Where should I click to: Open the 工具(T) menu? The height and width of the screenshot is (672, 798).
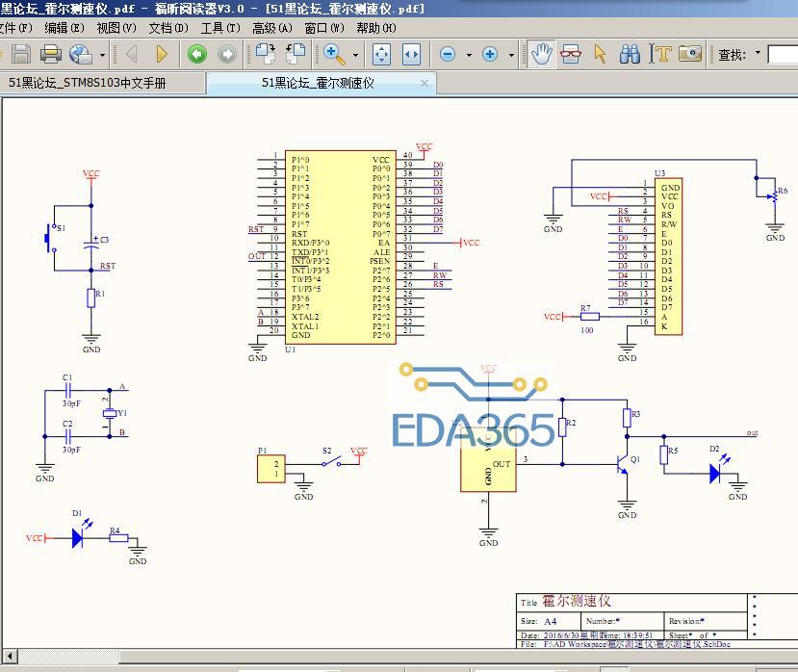(220, 28)
